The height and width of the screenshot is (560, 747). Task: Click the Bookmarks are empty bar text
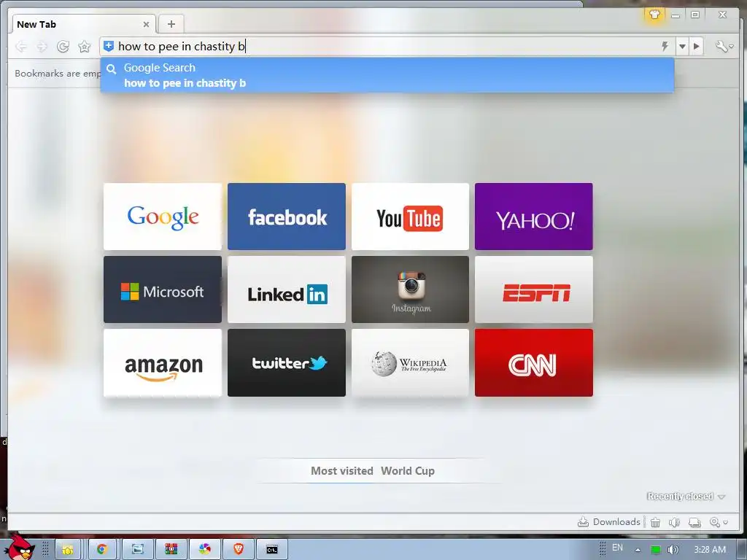pyautogui.click(x=58, y=74)
